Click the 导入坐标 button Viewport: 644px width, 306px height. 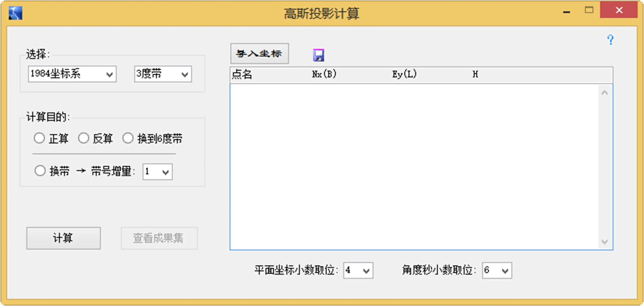pos(259,53)
